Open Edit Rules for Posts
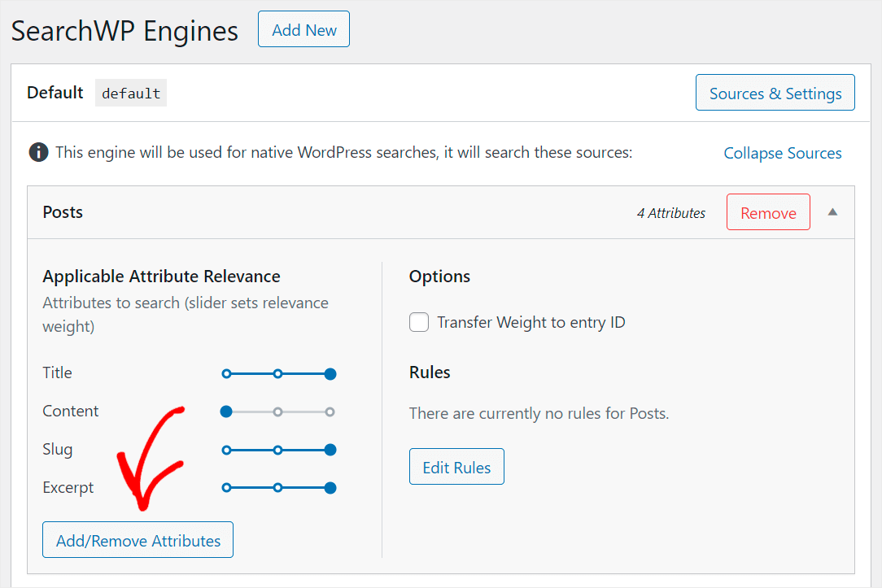Image resolution: width=882 pixels, height=588 pixels. (x=456, y=467)
